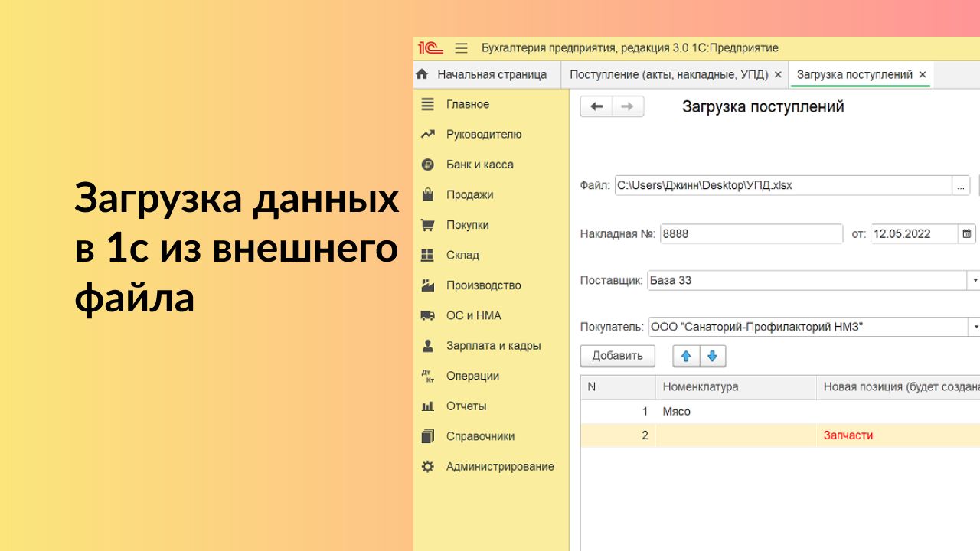
Task: Browse for file with ellipsis button
Action: click(962, 186)
